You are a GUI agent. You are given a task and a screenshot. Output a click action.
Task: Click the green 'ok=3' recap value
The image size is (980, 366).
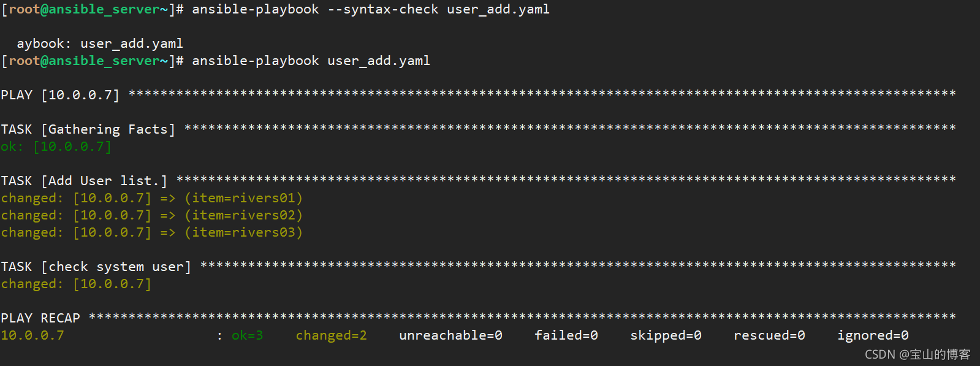click(x=248, y=335)
